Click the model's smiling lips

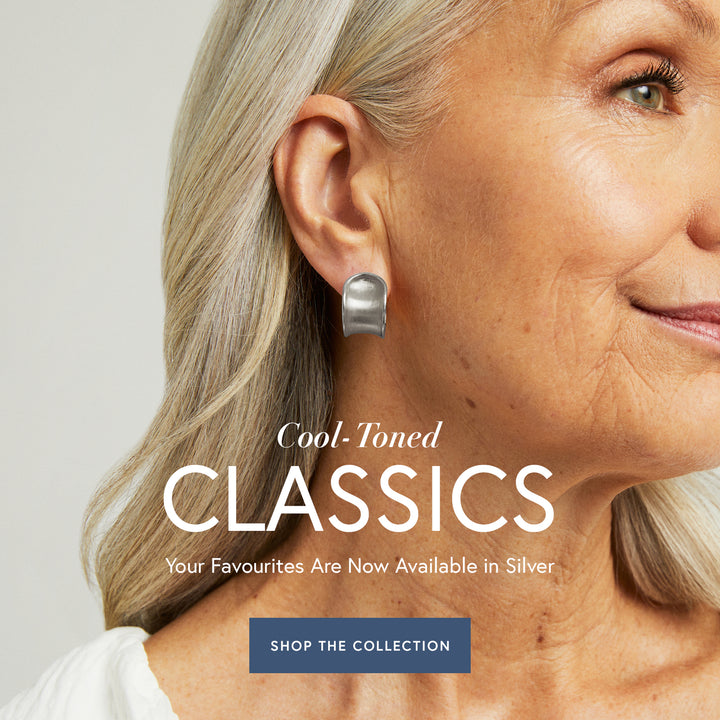(x=680, y=321)
